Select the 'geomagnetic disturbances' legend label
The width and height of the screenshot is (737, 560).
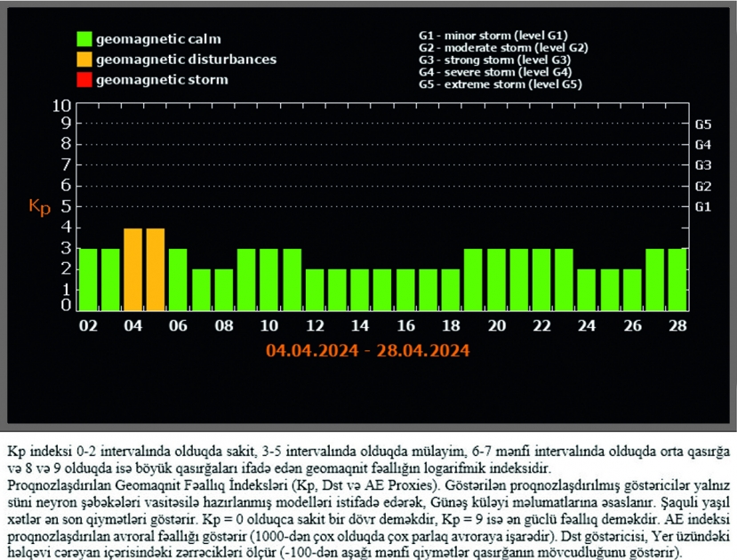point(186,60)
